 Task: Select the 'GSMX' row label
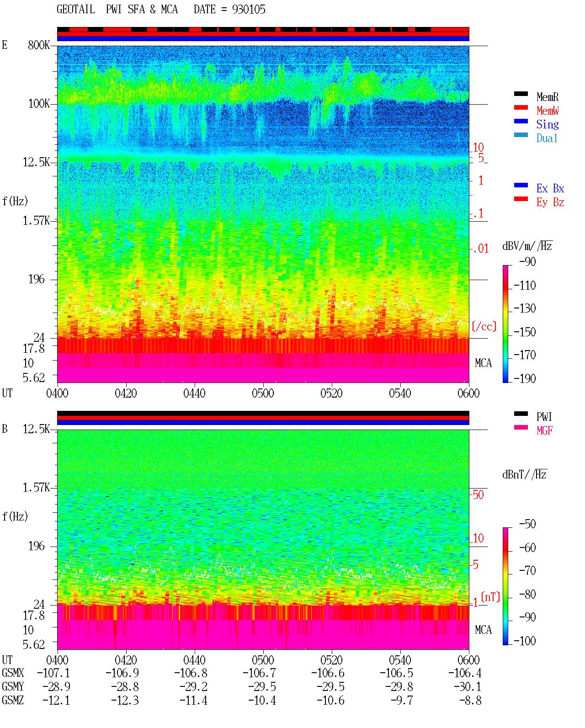(x=13, y=673)
